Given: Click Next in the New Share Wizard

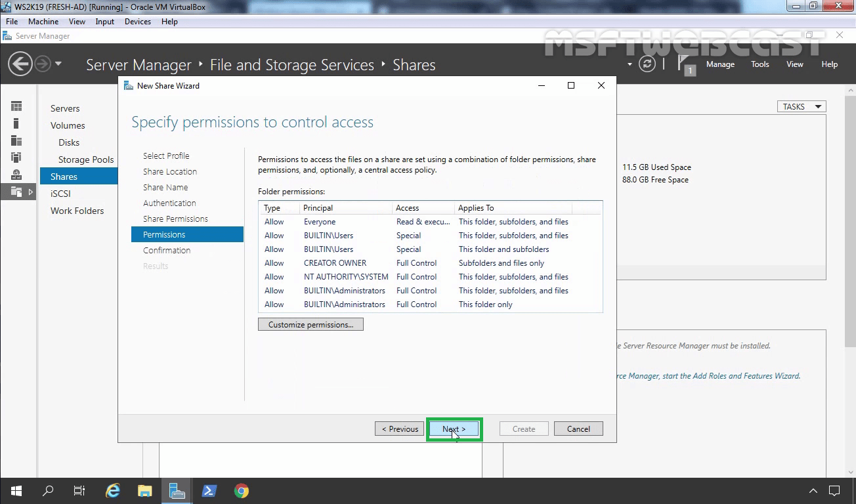Looking at the screenshot, I should point(454,429).
